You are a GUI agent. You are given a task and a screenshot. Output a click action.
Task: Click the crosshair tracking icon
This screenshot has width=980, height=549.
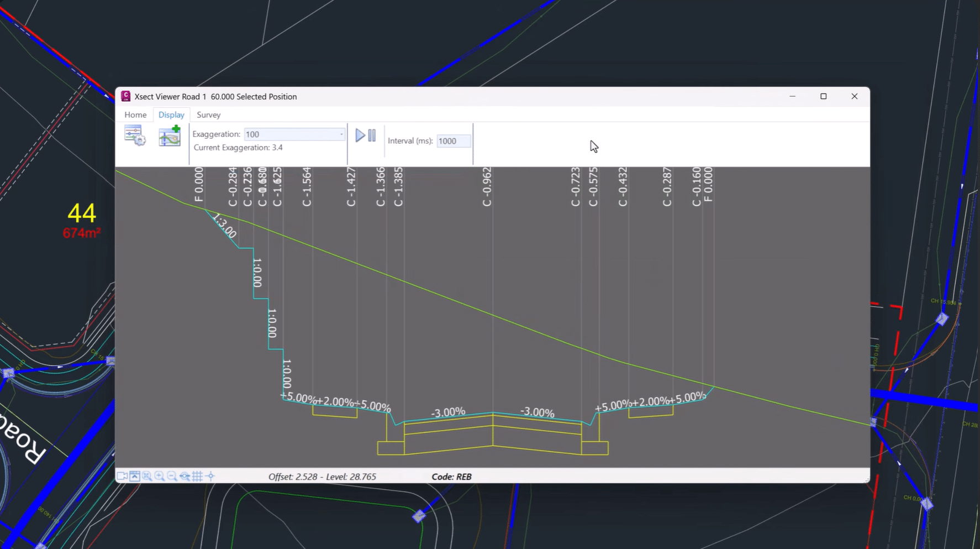click(x=210, y=476)
